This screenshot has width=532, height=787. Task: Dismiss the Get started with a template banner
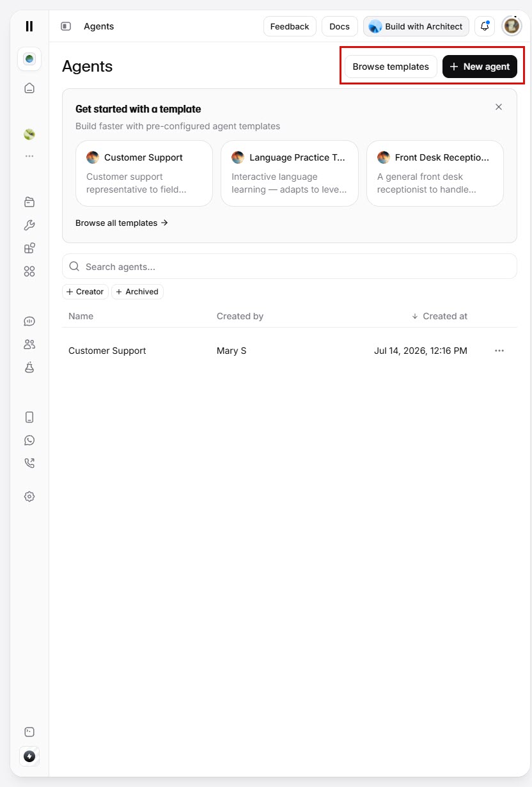click(499, 107)
